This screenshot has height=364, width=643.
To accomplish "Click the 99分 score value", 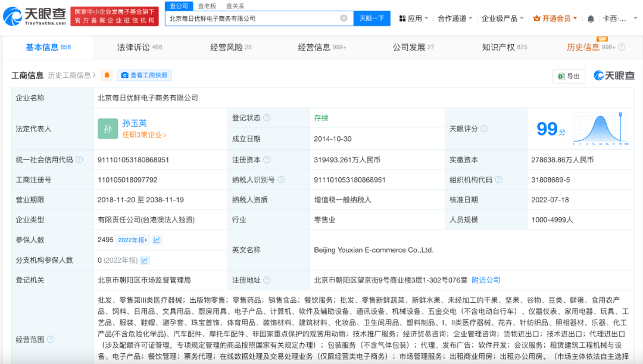I will coord(551,130).
